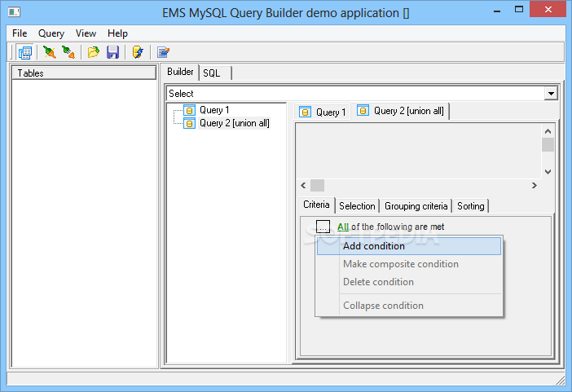Open the Grouping criteria tab
The height and width of the screenshot is (392, 572).
[x=416, y=206]
